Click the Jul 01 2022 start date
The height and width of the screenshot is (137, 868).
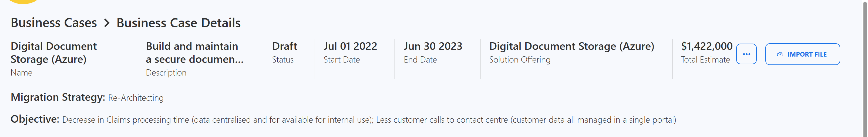(350, 46)
